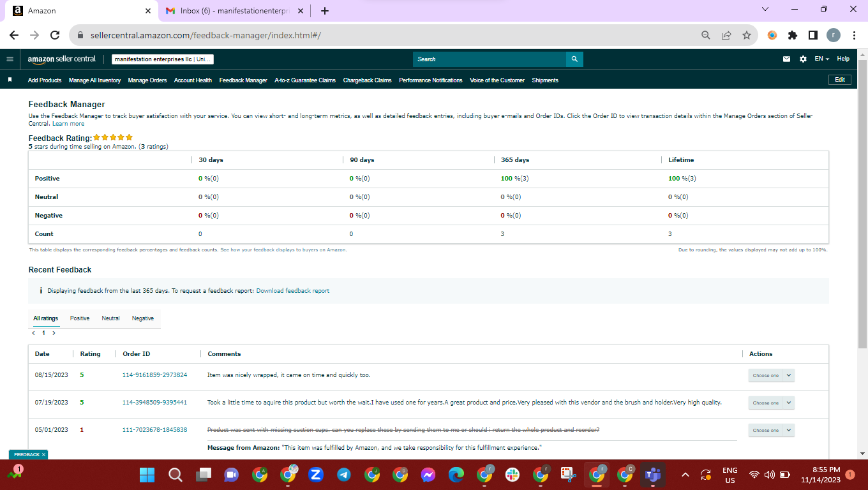Go to next feedback page arrow
868x490 pixels.
54,333
